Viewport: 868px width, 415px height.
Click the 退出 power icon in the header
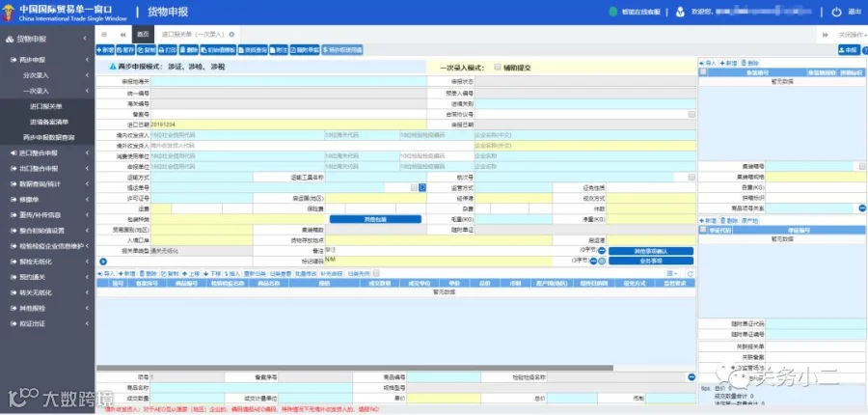(836, 13)
